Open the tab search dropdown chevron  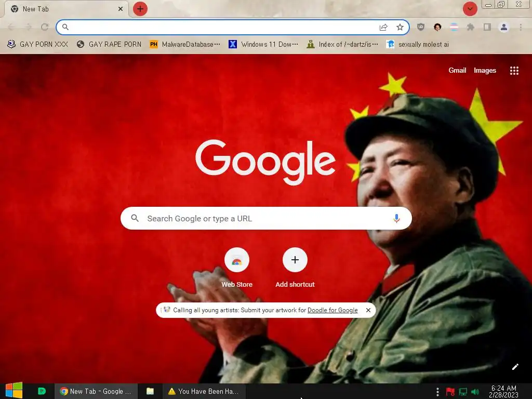[470, 9]
